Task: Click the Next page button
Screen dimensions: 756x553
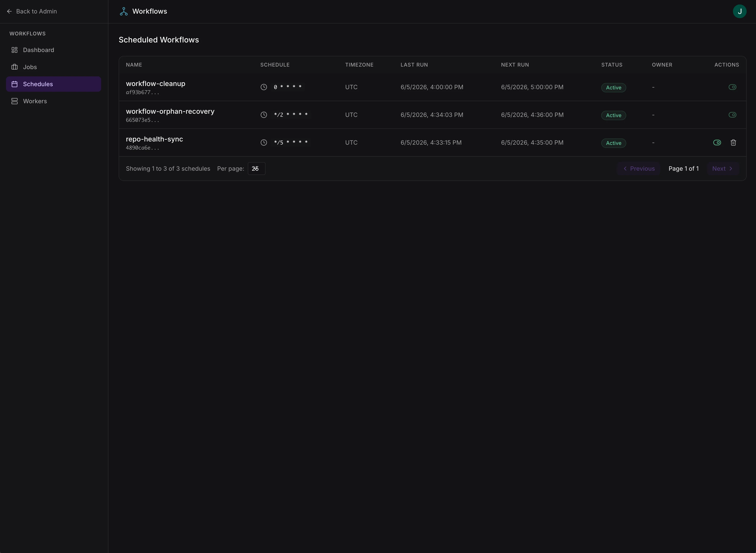Action: pyautogui.click(x=723, y=169)
